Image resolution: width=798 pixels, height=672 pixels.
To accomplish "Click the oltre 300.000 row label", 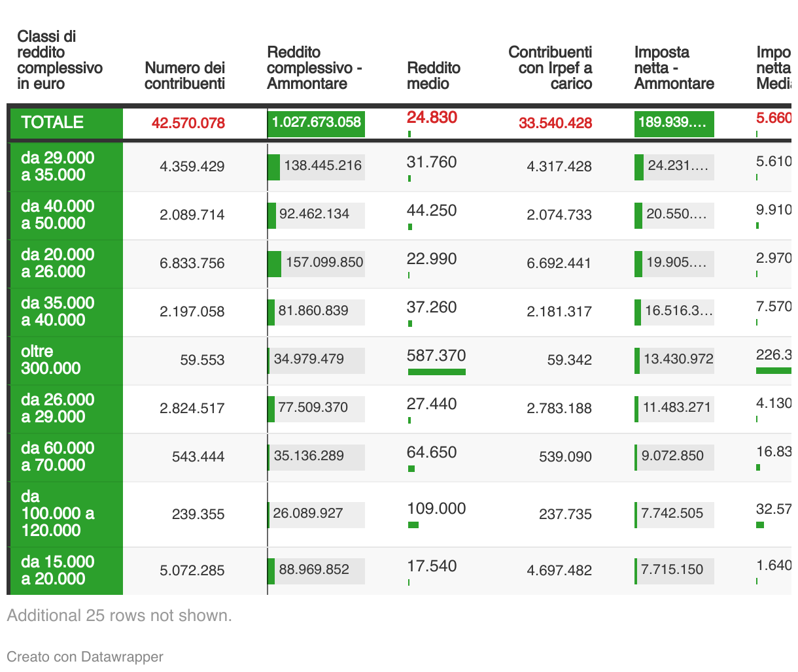I will [51, 360].
